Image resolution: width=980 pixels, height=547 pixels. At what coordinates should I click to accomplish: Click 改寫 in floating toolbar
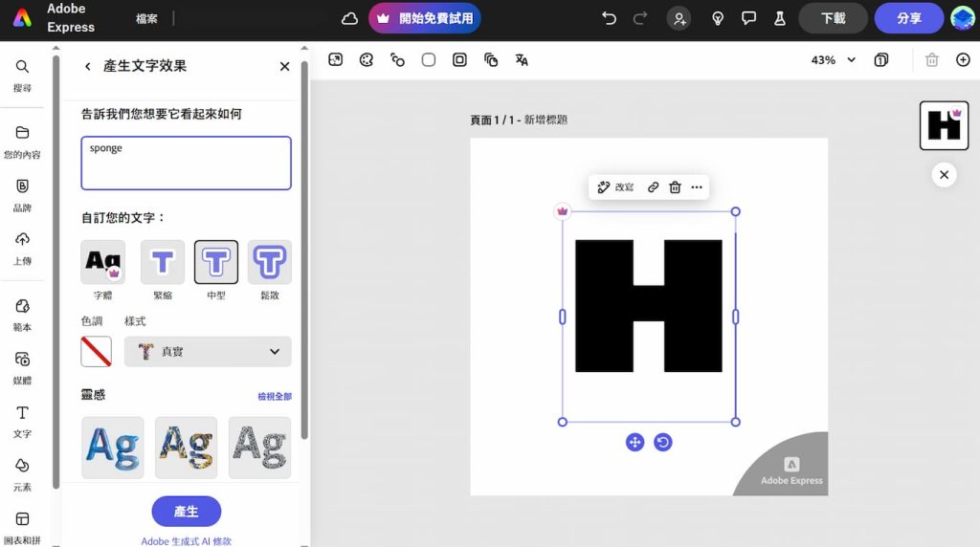click(x=615, y=187)
